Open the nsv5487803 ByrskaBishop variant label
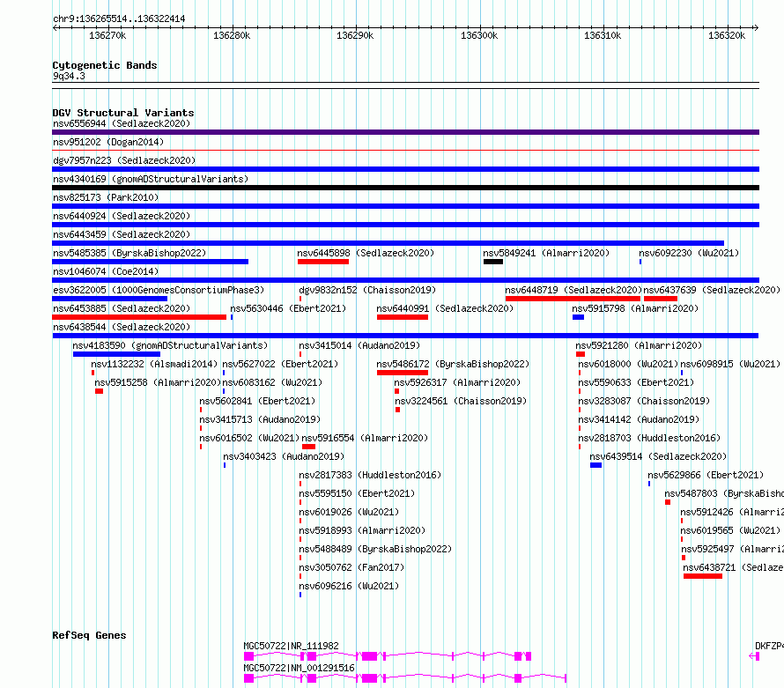Screen dimensions: 784x688 [x=724, y=493]
